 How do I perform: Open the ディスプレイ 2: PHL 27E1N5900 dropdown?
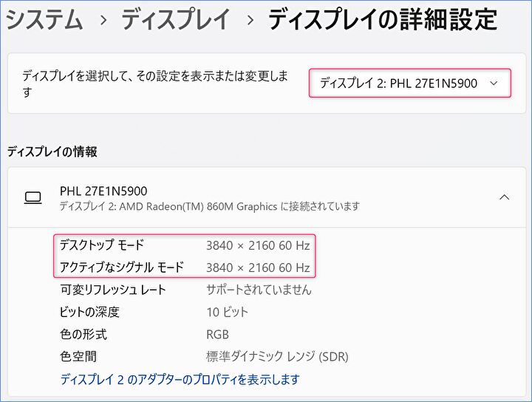[x=409, y=83]
